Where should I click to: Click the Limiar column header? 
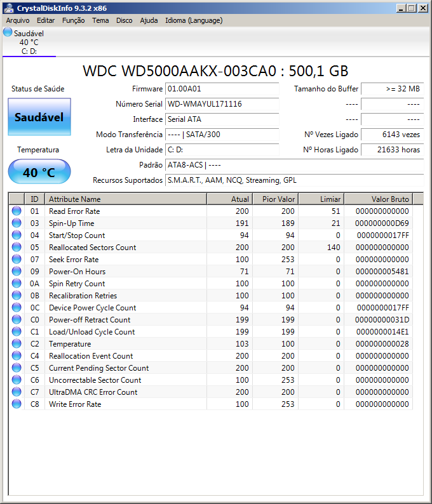(x=321, y=199)
